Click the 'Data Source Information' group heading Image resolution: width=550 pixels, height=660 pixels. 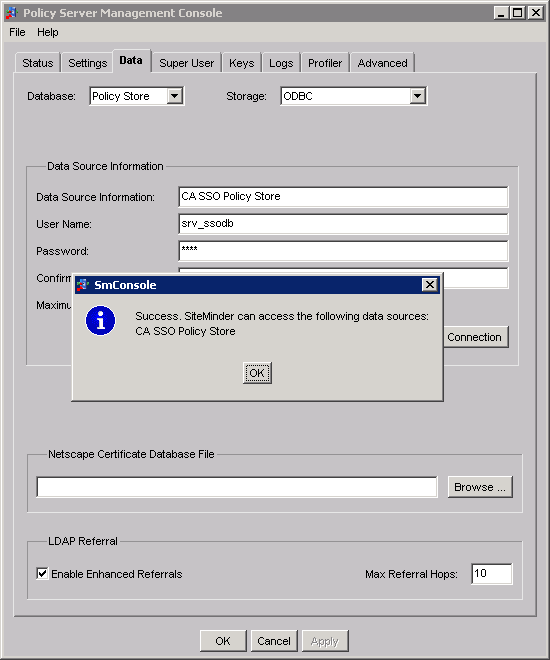point(105,166)
